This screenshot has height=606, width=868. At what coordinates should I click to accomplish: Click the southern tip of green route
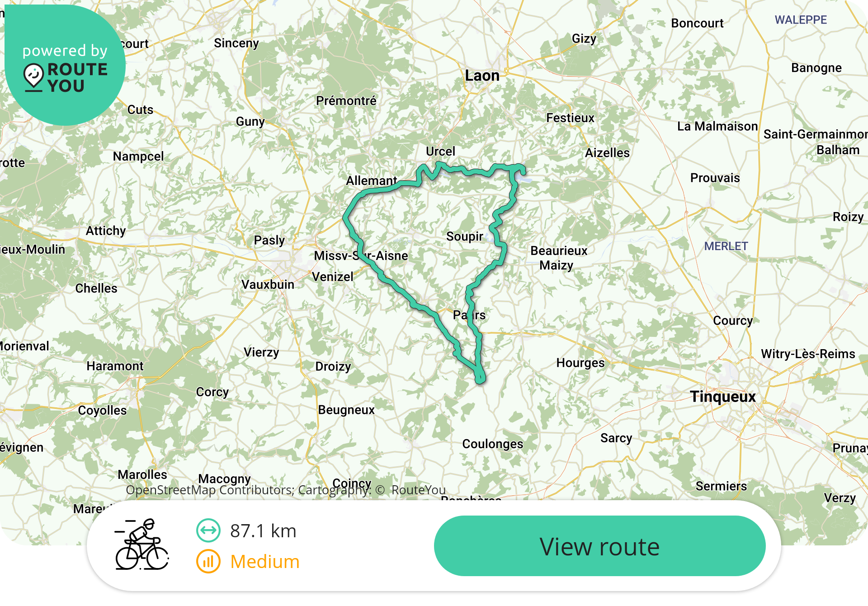point(480,379)
